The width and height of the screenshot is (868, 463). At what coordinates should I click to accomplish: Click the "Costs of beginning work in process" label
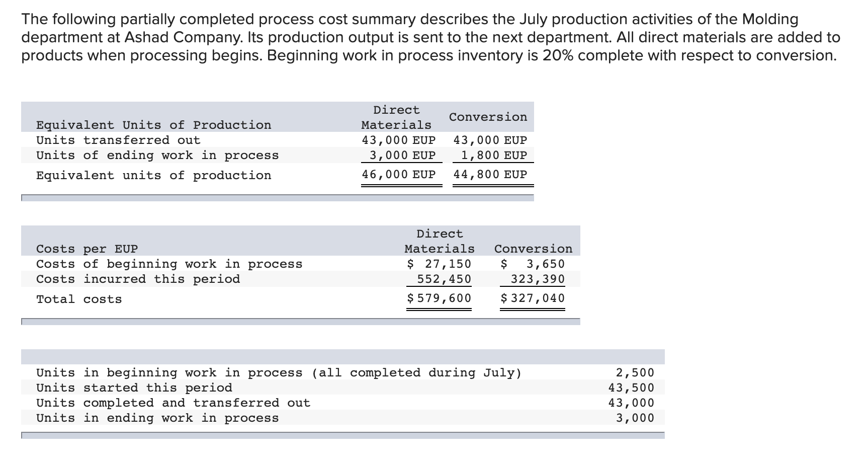[169, 264]
